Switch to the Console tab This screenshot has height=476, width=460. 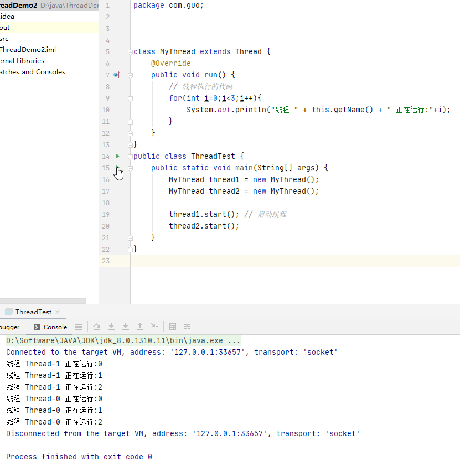pos(50,327)
